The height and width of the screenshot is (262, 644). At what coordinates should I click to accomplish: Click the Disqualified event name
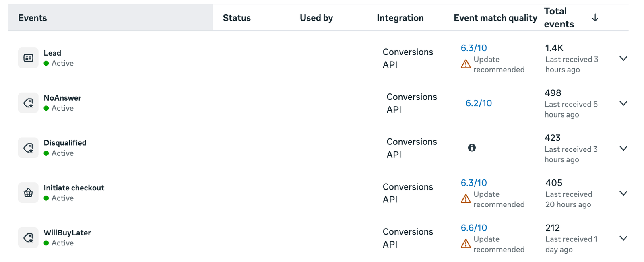65,143
